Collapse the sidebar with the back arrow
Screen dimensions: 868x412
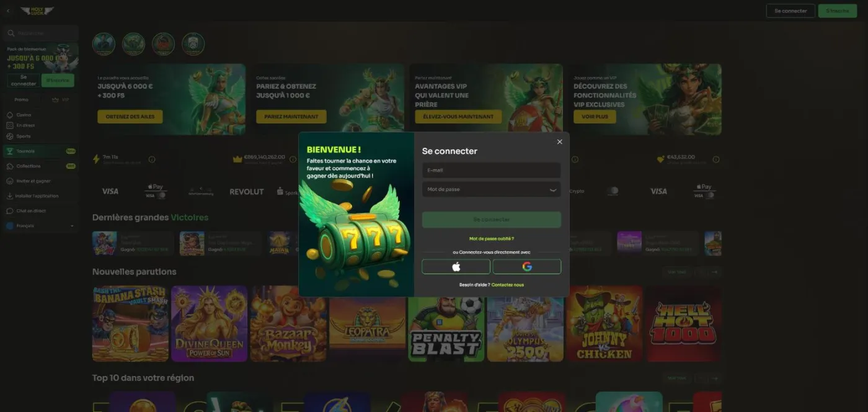(8, 11)
